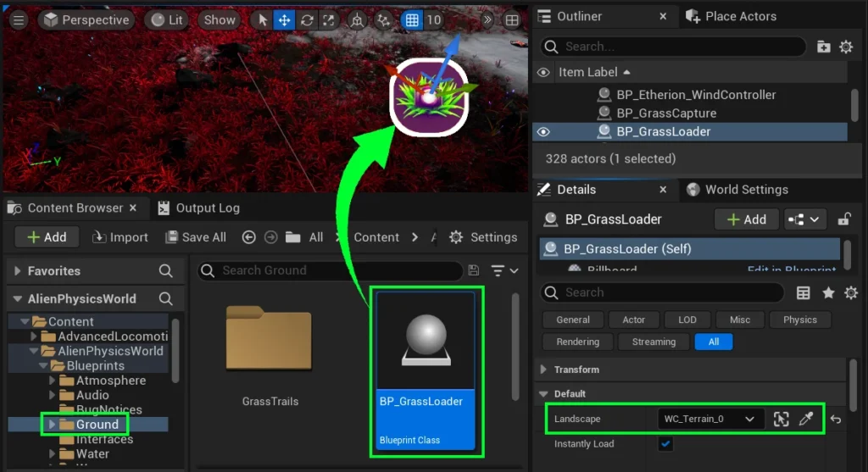868x472 pixels.
Task: Toggle visibility of BP_GrassLoader in Outliner
Action: point(543,131)
